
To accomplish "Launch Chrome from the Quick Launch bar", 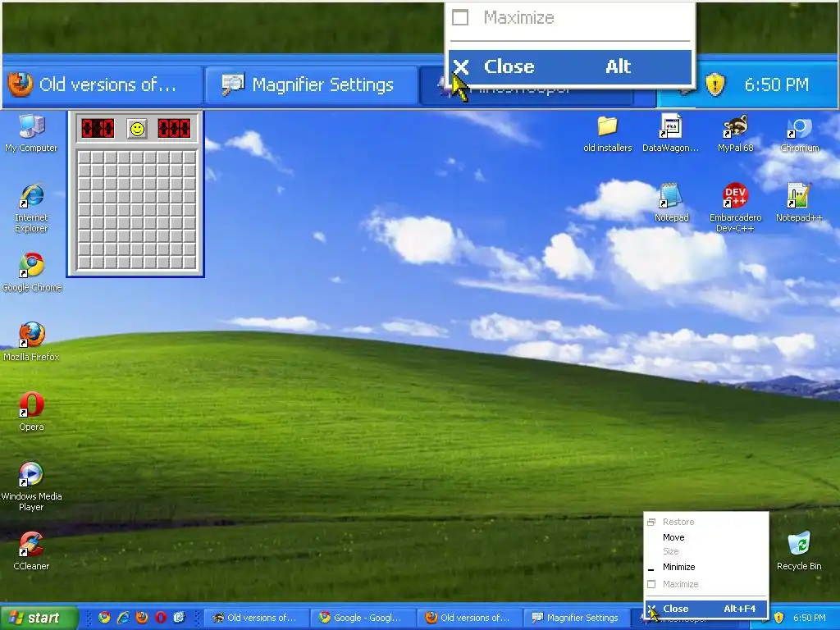I will tap(104, 617).
